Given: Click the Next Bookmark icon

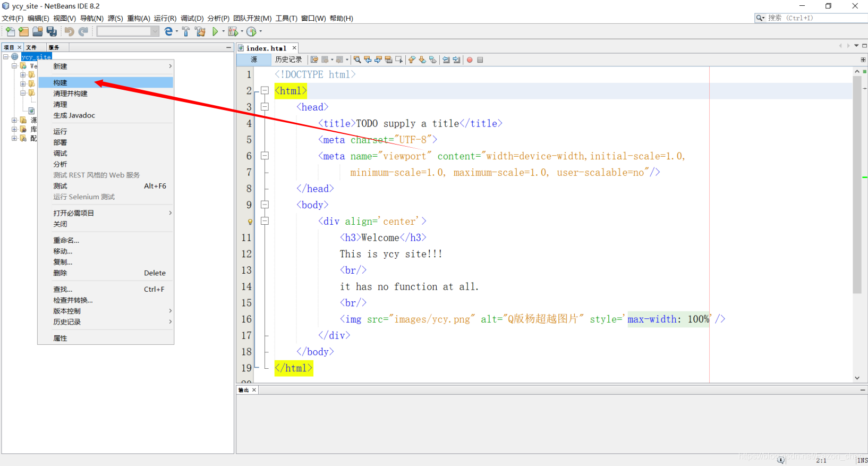Looking at the screenshot, I should (422, 60).
